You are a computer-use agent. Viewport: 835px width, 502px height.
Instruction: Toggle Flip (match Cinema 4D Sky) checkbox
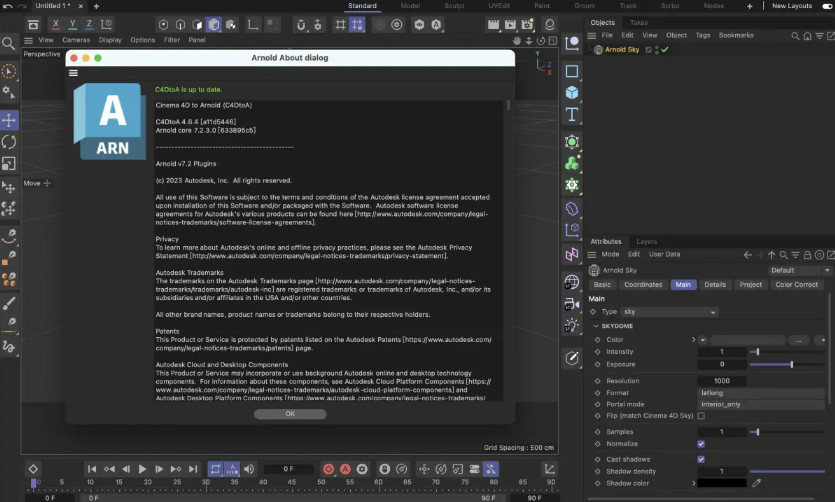[x=701, y=416]
